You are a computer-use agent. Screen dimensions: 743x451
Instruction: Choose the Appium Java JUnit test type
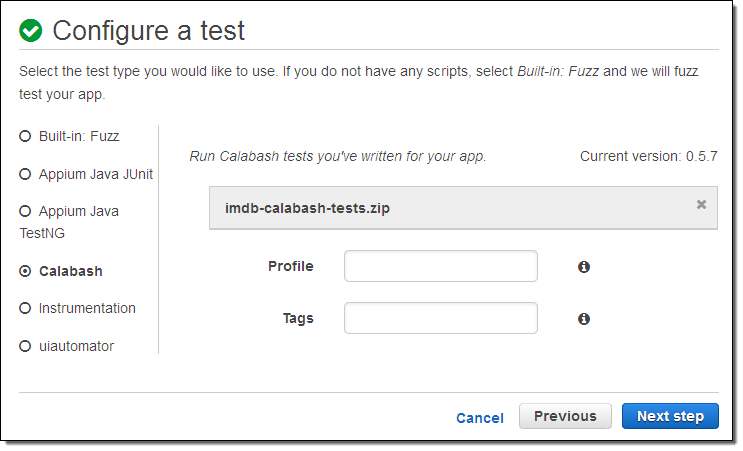pyautogui.click(x=25, y=174)
